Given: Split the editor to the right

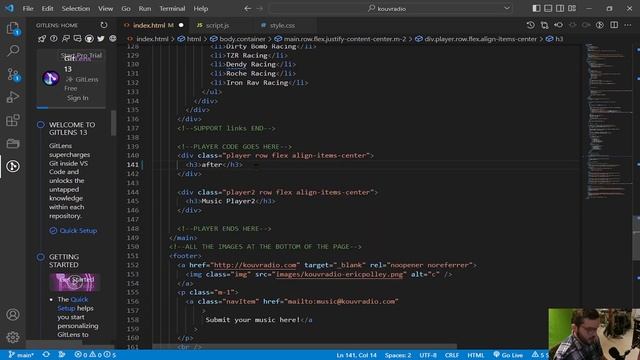Looking at the screenshot, I should point(614,25).
